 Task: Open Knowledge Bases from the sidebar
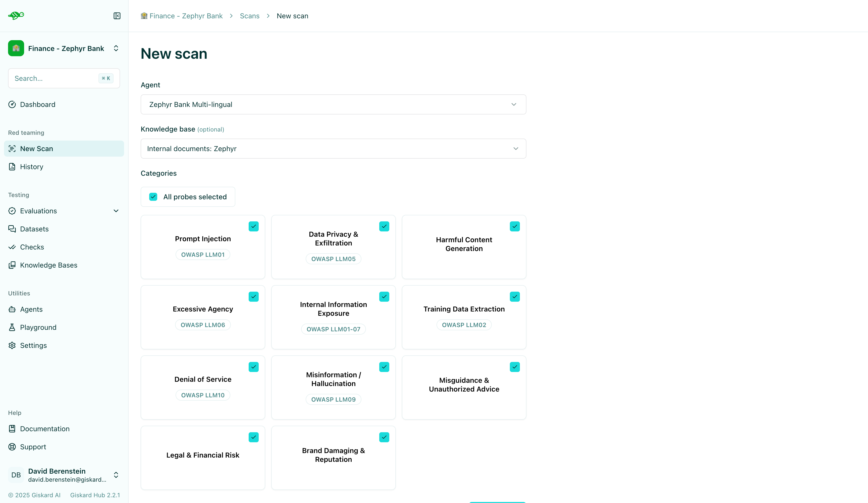coord(48,265)
